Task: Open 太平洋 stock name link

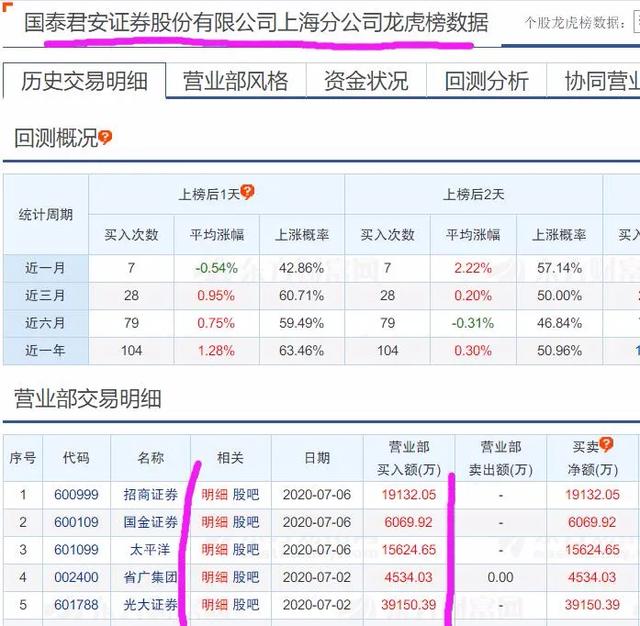Action: (x=150, y=550)
